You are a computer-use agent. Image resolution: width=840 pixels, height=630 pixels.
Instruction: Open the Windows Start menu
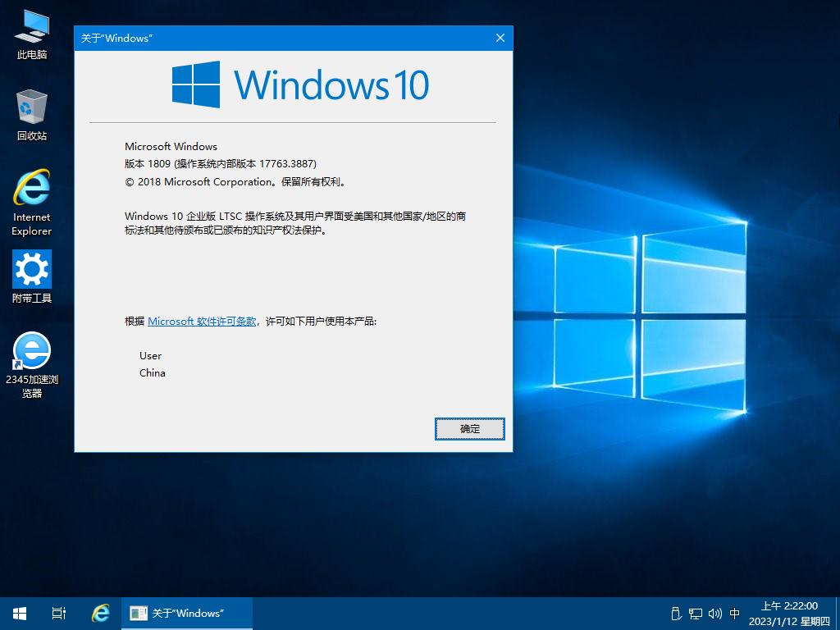[20, 614]
